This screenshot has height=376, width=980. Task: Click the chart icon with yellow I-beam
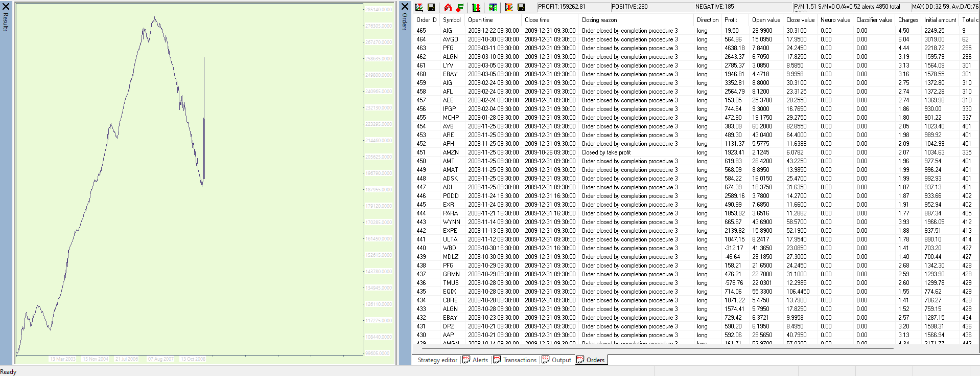tap(509, 7)
